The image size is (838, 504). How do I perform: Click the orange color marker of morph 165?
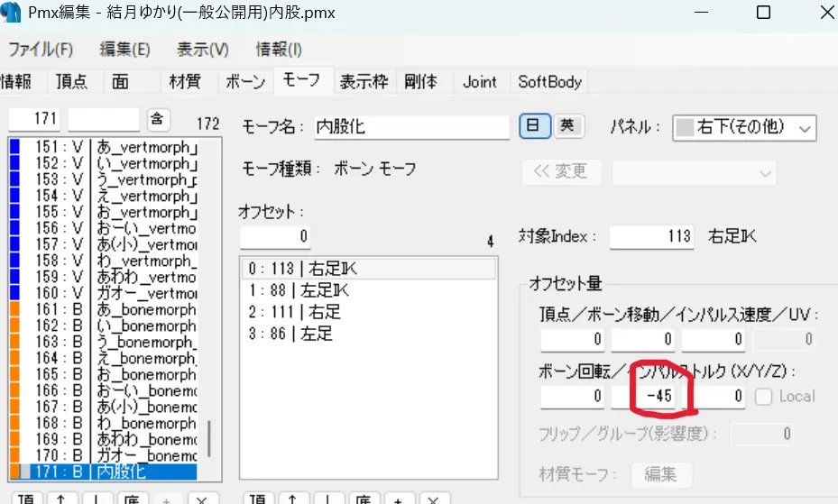click(x=14, y=374)
